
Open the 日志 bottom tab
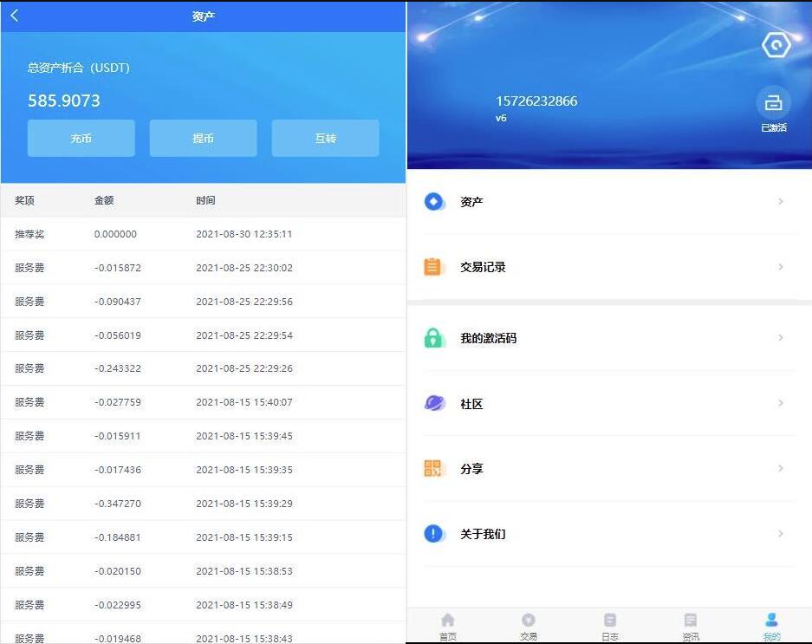pos(610,626)
